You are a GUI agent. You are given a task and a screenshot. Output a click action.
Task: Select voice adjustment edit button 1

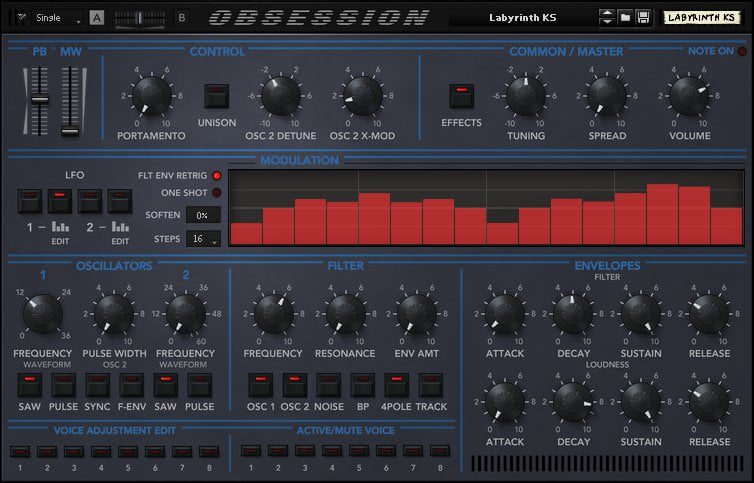click(20, 451)
